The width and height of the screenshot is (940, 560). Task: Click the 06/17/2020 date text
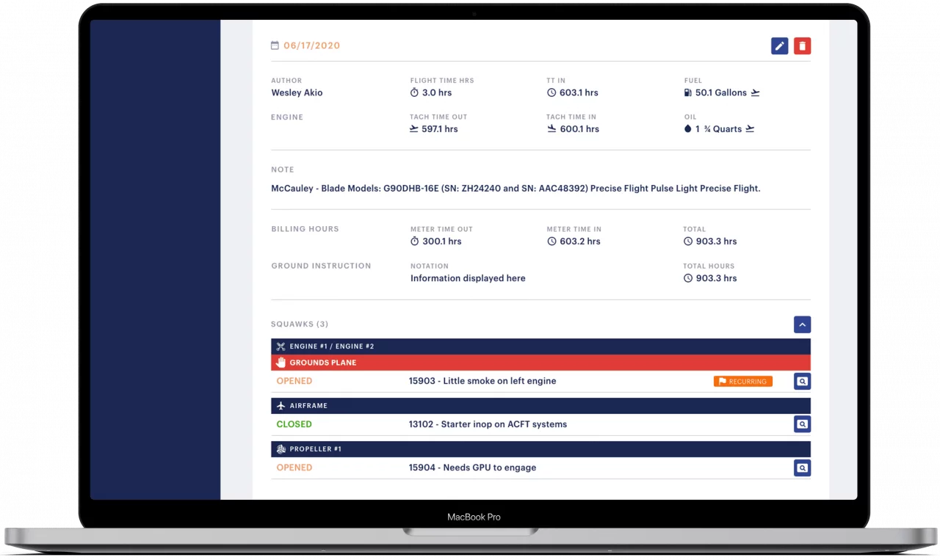pos(312,46)
